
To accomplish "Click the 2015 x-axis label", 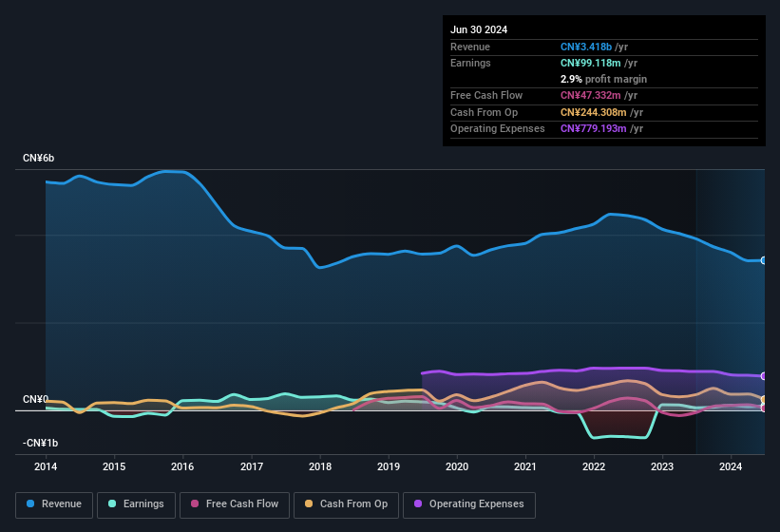I will coord(114,466).
